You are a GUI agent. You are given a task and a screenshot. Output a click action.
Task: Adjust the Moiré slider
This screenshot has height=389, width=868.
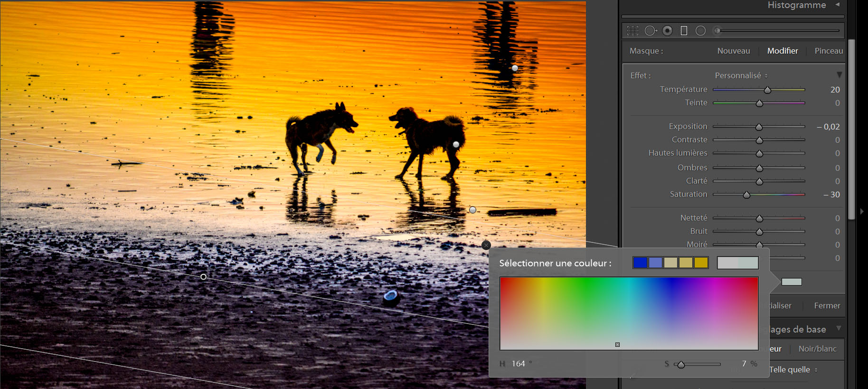coord(759,245)
